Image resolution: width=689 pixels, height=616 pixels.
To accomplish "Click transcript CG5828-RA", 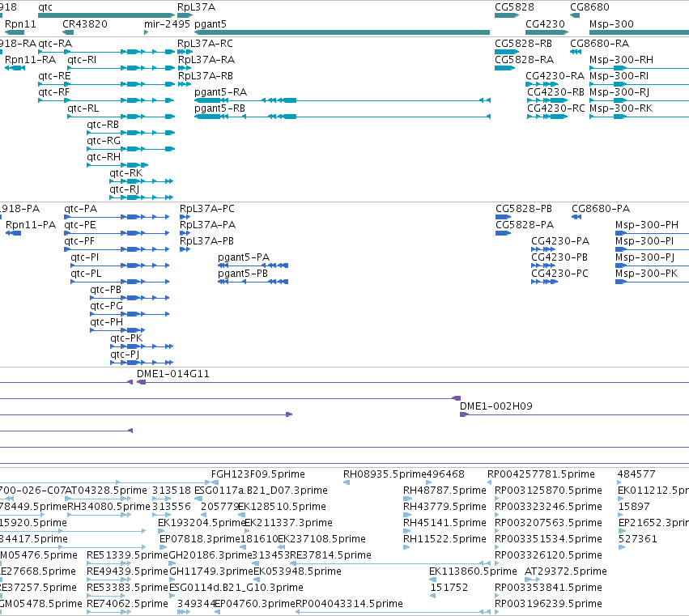I will click(x=505, y=68).
